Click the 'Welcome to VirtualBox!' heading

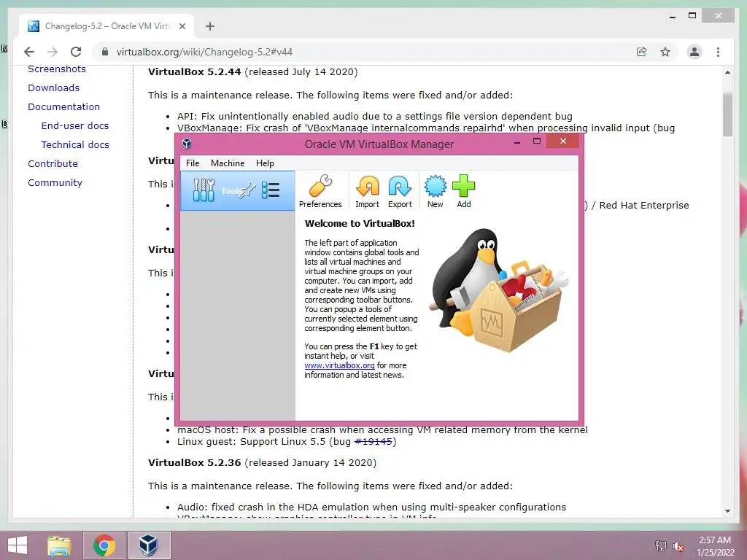pyautogui.click(x=360, y=223)
